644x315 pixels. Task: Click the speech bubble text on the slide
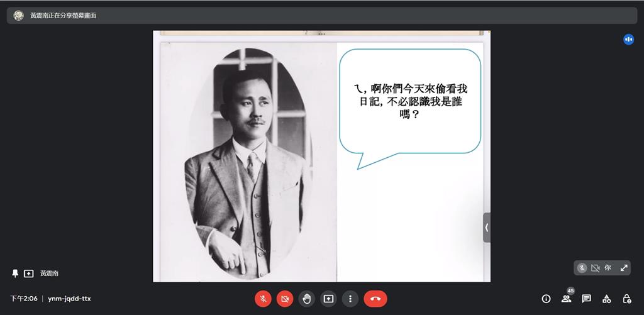click(x=411, y=101)
